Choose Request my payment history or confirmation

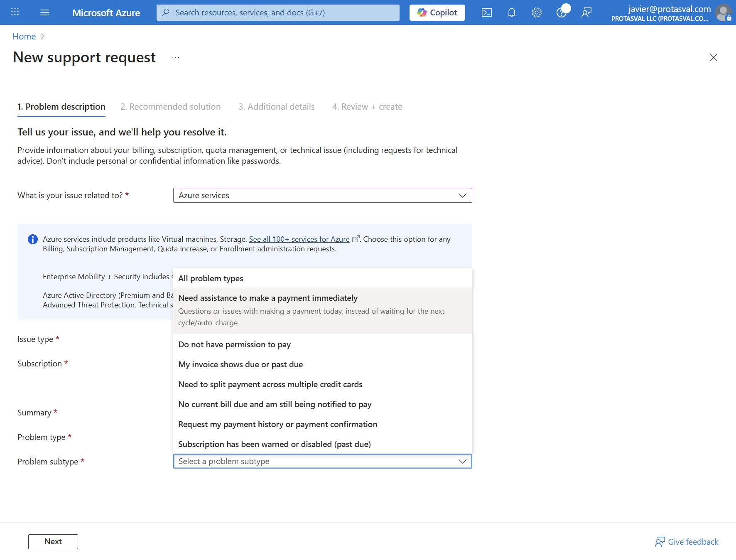point(323,424)
